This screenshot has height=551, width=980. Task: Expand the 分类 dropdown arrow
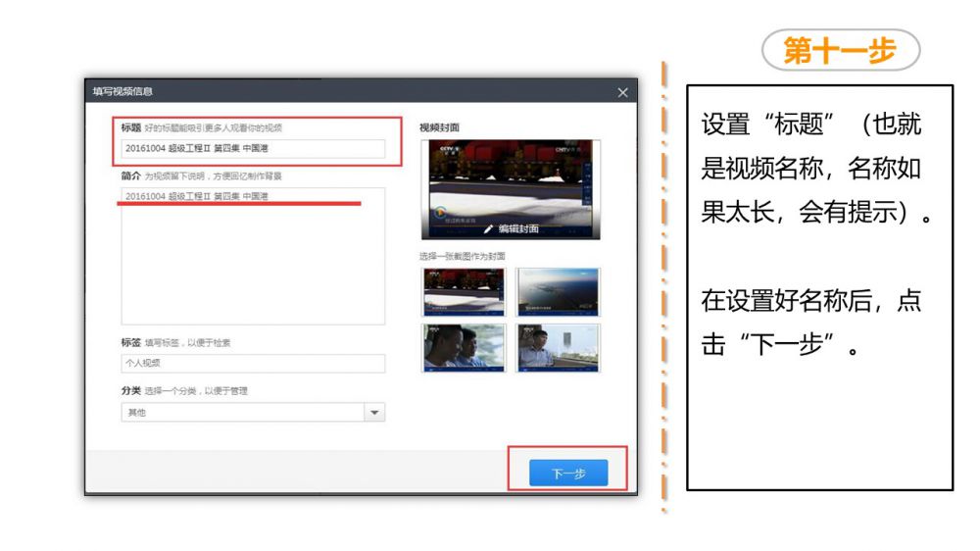tap(373, 413)
